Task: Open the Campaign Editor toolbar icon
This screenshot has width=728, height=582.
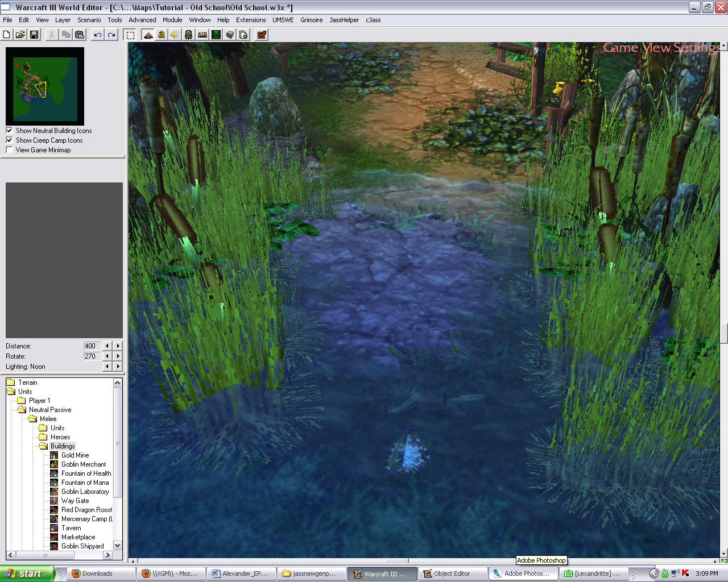Action: pos(202,35)
